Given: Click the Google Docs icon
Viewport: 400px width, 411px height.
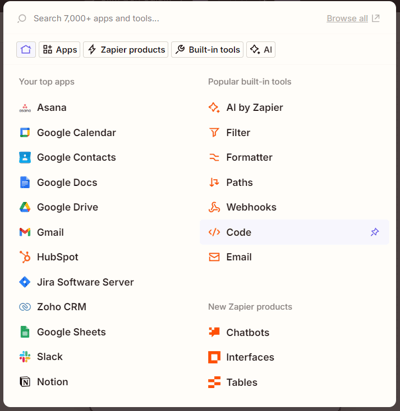Looking at the screenshot, I should 25,182.
